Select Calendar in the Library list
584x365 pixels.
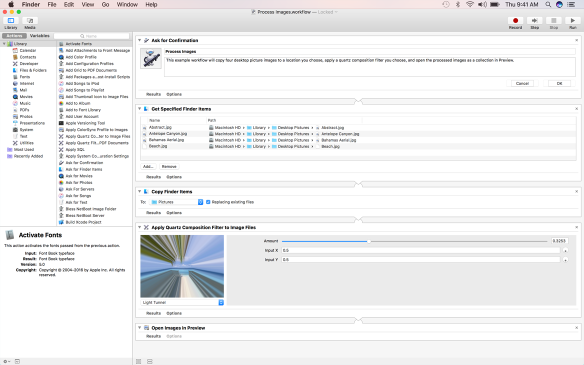coord(28,50)
